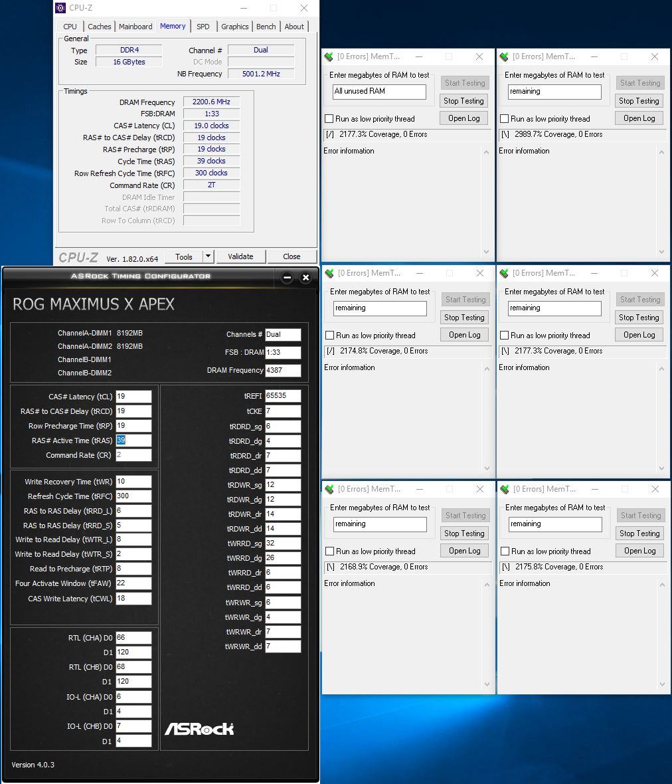Click the Validate button in CPU-Z
This screenshot has width=672, height=784.
coord(240,256)
